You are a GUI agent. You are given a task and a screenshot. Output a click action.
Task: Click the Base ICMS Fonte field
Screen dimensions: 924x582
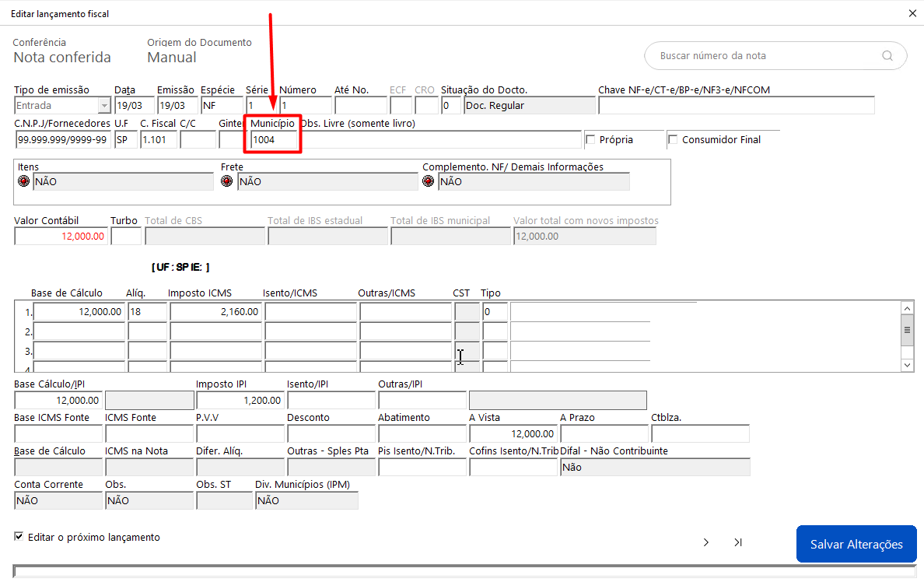pos(58,434)
